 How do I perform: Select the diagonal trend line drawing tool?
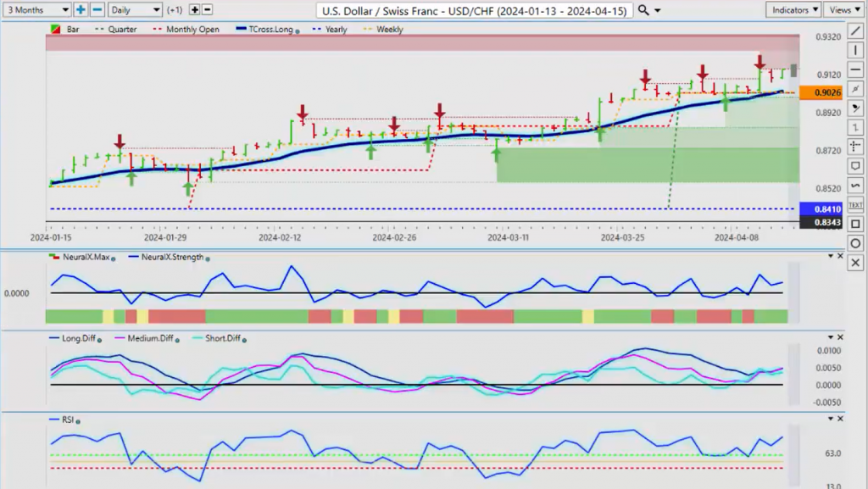click(855, 31)
